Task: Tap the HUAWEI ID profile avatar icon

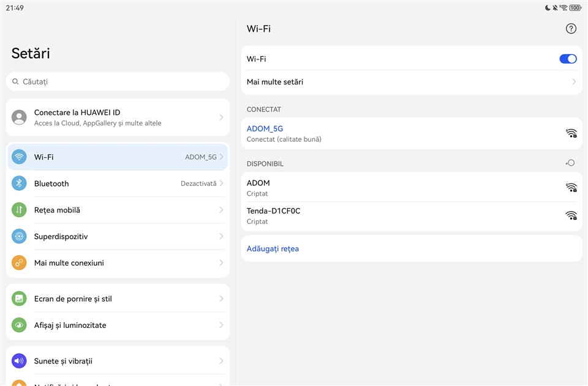Action: pos(19,117)
